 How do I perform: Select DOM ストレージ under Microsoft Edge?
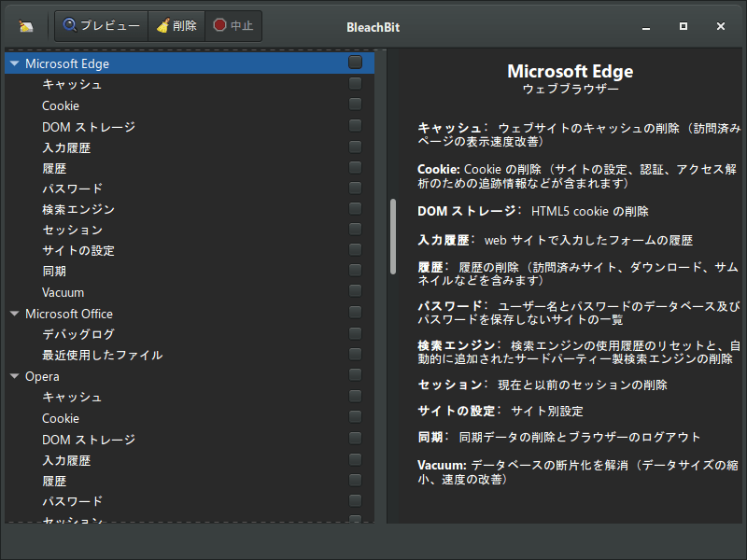click(190, 126)
